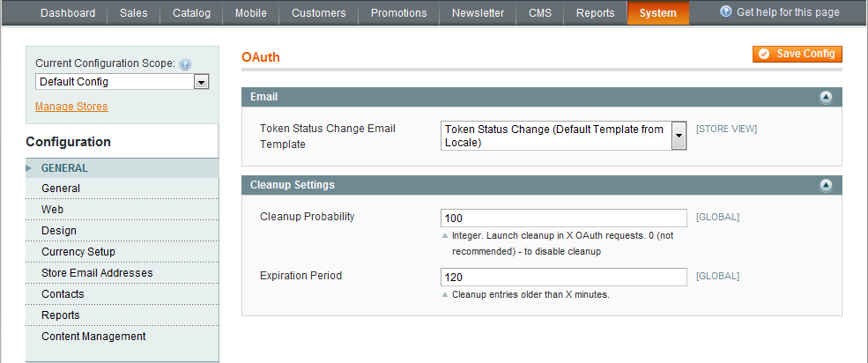Open the System menu
Screen dimensions: 868x363
click(658, 13)
